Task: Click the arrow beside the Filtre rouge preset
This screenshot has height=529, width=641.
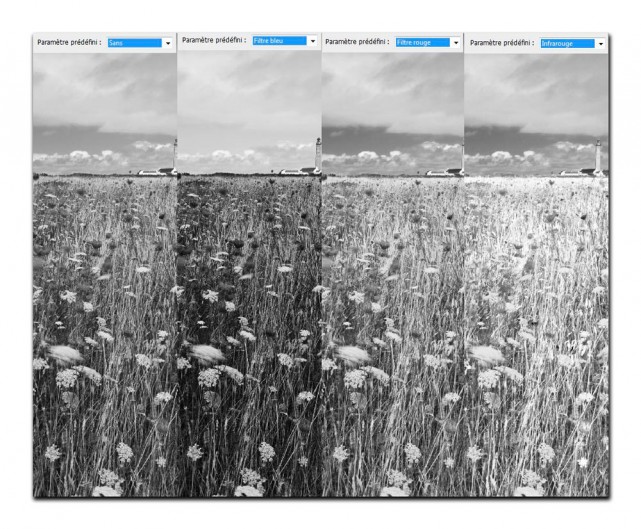Action: [x=456, y=43]
